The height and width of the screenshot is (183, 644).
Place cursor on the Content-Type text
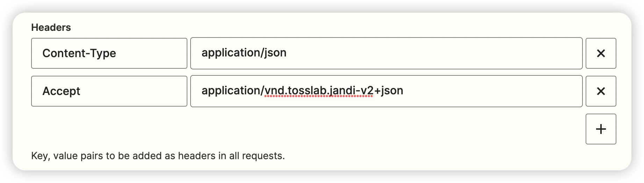pos(79,53)
